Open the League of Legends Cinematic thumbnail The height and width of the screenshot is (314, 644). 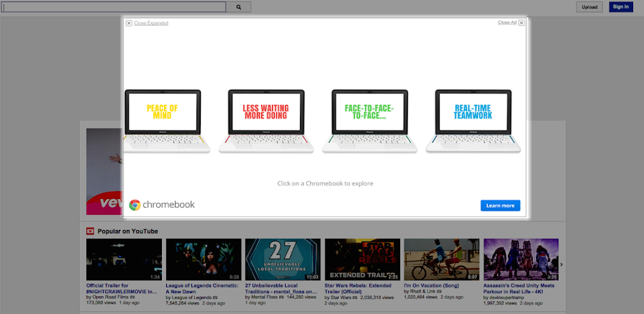(204, 259)
